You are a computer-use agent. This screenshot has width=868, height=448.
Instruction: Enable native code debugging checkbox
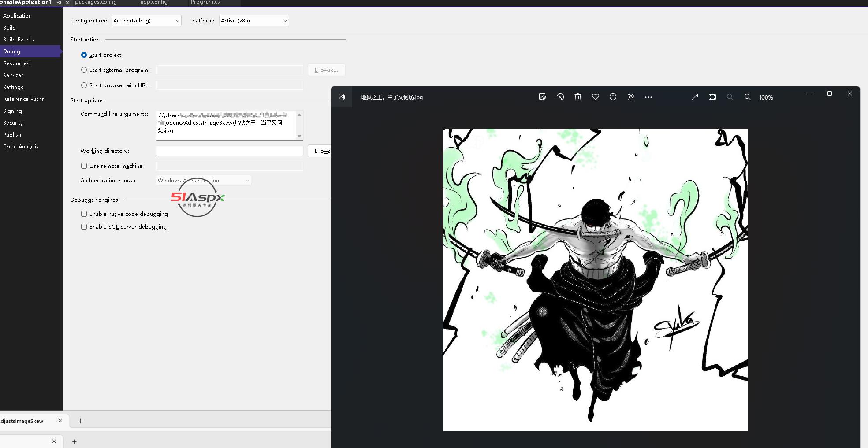click(84, 214)
